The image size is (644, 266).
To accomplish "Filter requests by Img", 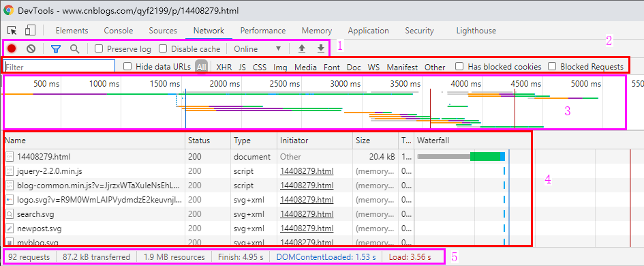I will 280,67.
